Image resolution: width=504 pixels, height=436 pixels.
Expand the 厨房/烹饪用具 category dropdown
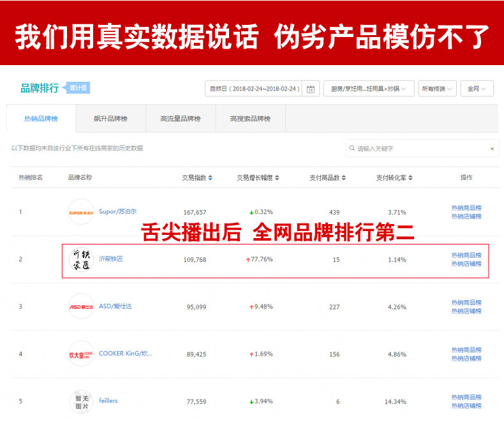[369, 89]
